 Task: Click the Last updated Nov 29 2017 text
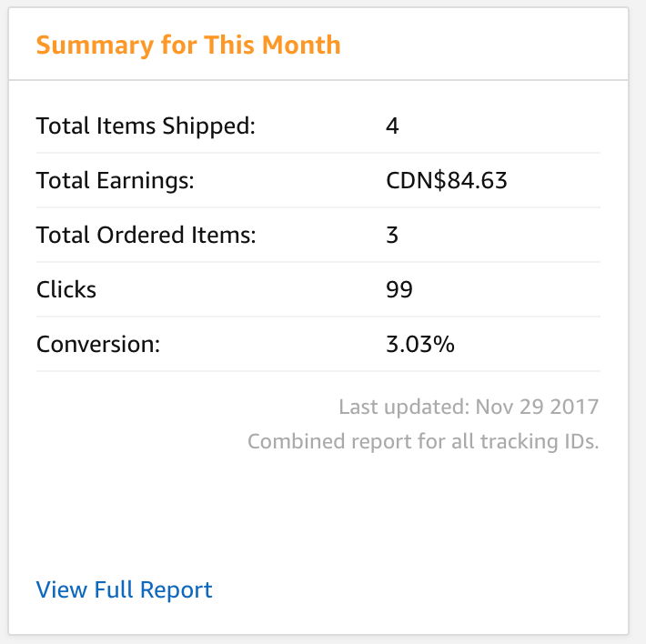pyautogui.click(x=469, y=407)
